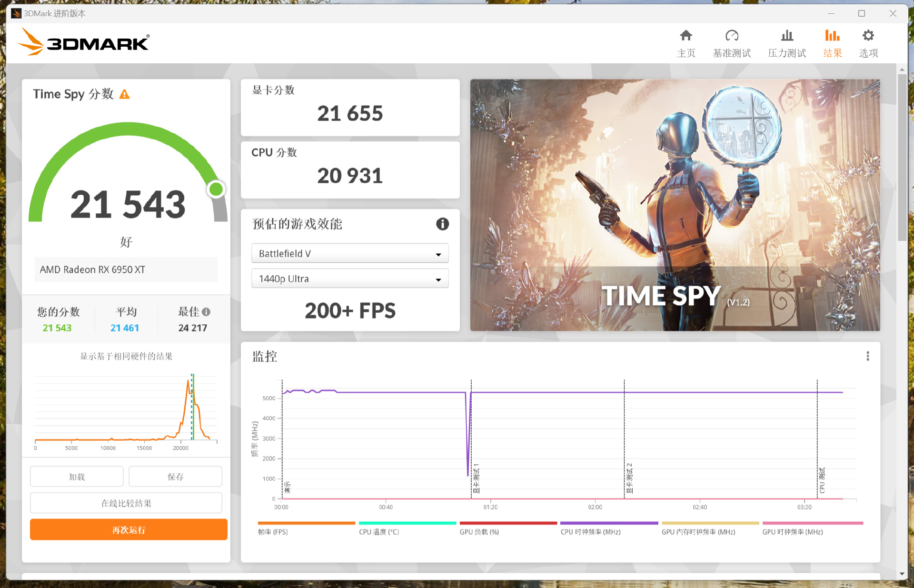Click info icon on estimated game performance
This screenshot has height=588, width=914.
442,224
